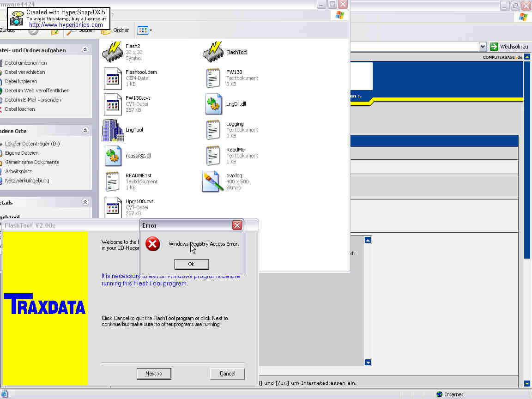532x399 pixels.
Task: Select the FlashTool application icon
Action: [213, 52]
